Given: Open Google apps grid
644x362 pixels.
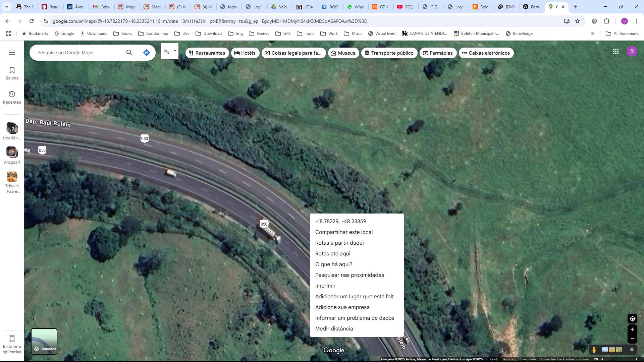Looking at the screenshot, I should pyautogui.click(x=615, y=51).
